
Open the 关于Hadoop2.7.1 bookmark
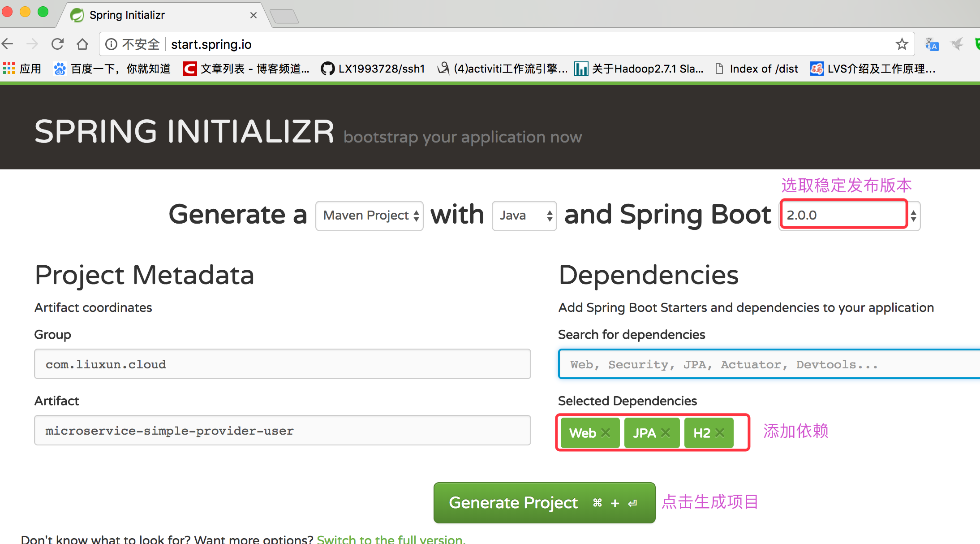[x=639, y=69]
